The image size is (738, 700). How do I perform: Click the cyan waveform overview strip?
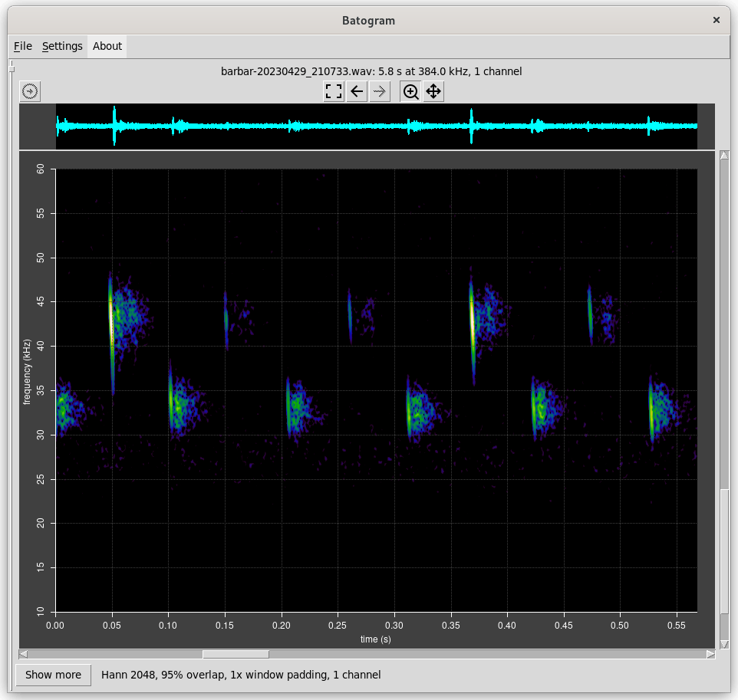[x=376, y=126]
